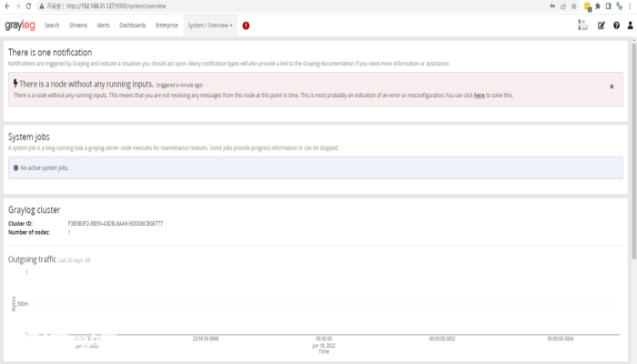This screenshot has width=637, height=364.
Task: Click the 'There is one notification' heading
Action: tap(50, 53)
